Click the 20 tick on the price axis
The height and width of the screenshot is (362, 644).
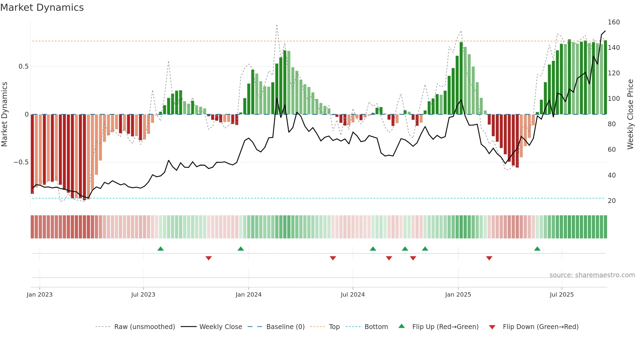pyautogui.click(x=612, y=201)
